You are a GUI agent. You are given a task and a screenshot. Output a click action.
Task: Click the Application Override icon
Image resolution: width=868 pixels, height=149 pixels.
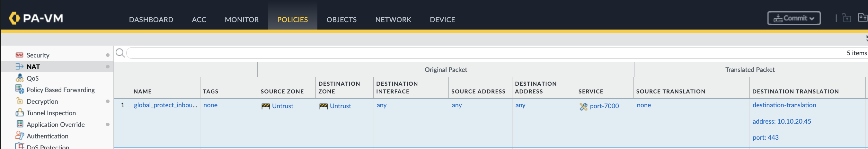(20, 124)
